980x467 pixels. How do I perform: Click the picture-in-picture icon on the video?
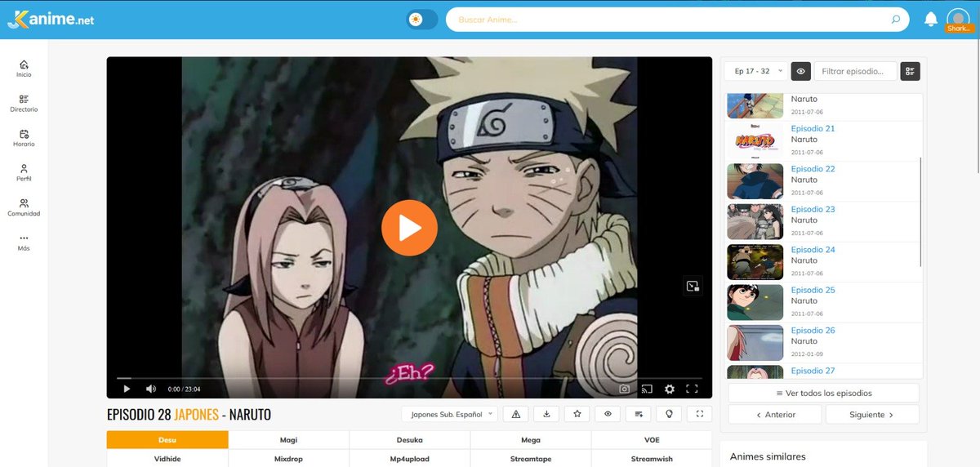[693, 286]
